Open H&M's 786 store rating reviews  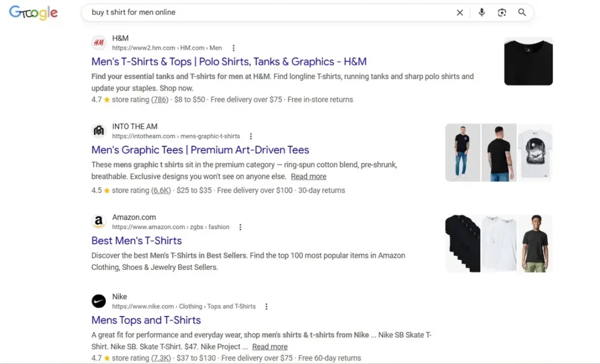[159, 99]
